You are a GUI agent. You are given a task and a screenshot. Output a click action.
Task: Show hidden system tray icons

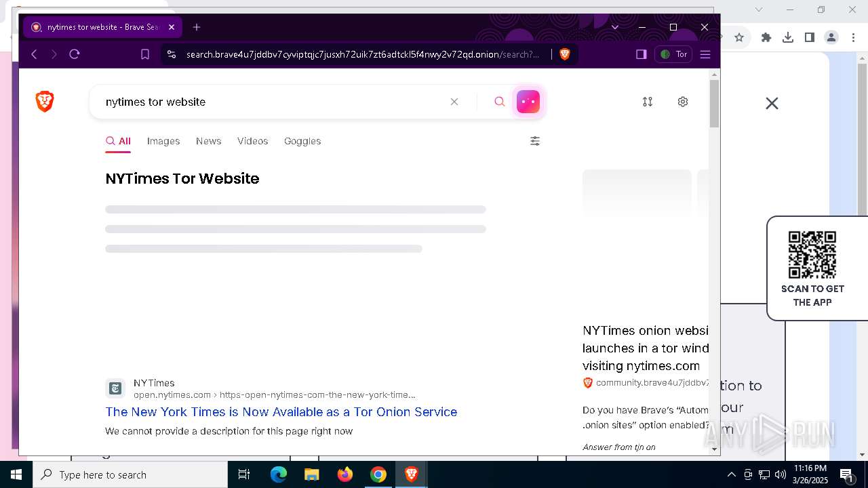(x=731, y=474)
